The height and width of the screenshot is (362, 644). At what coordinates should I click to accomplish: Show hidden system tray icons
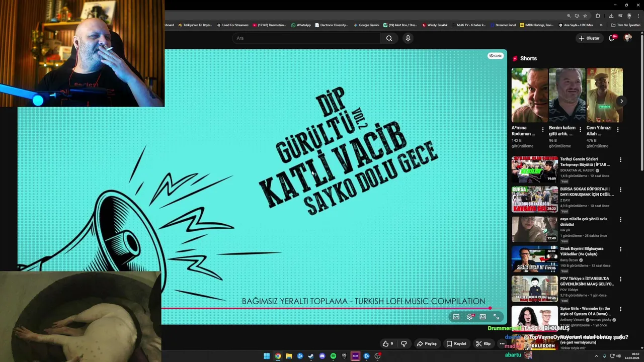(x=596, y=356)
